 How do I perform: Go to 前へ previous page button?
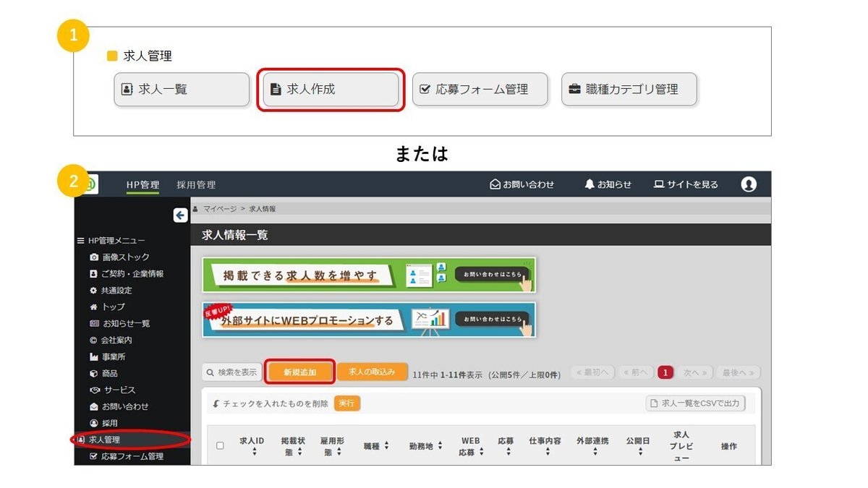click(636, 372)
